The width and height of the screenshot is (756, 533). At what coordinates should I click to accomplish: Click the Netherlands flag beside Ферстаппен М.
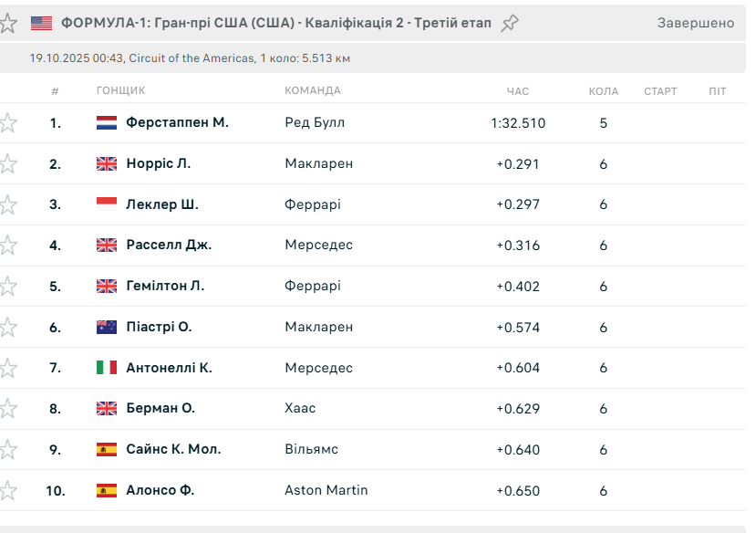coord(107,123)
